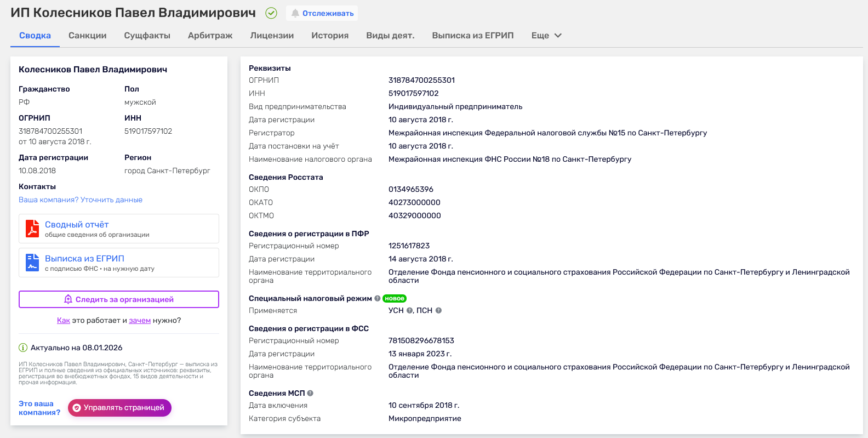Click the info icon beside Актуально на 08.01.2026
The width and height of the screenshot is (868, 438).
pos(23,348)
